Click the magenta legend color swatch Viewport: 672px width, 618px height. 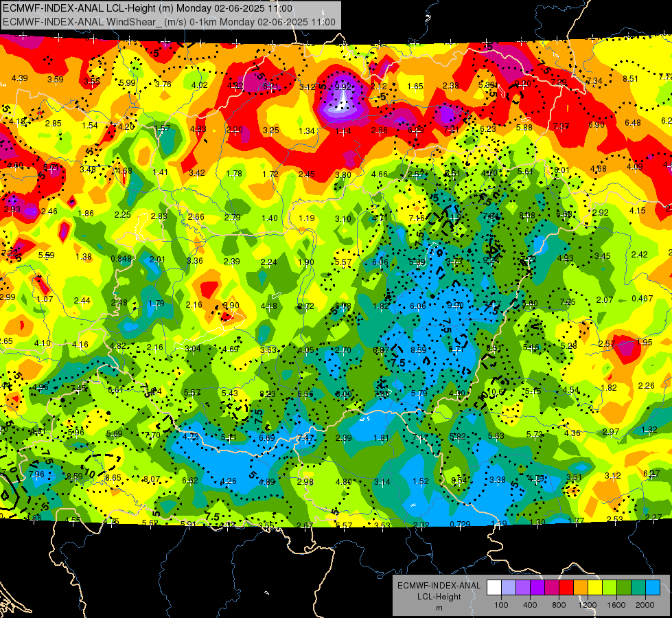tap(552, 588)
